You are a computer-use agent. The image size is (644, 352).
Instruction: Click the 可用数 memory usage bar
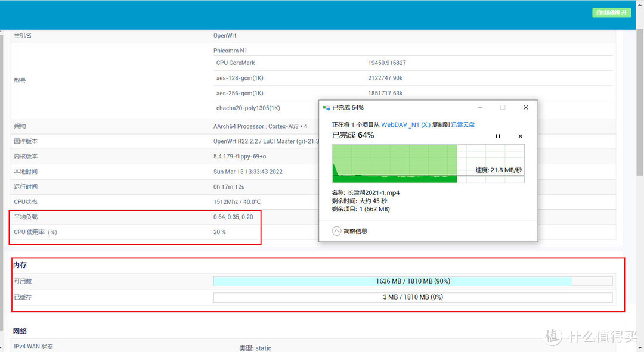tap(413, 281)
